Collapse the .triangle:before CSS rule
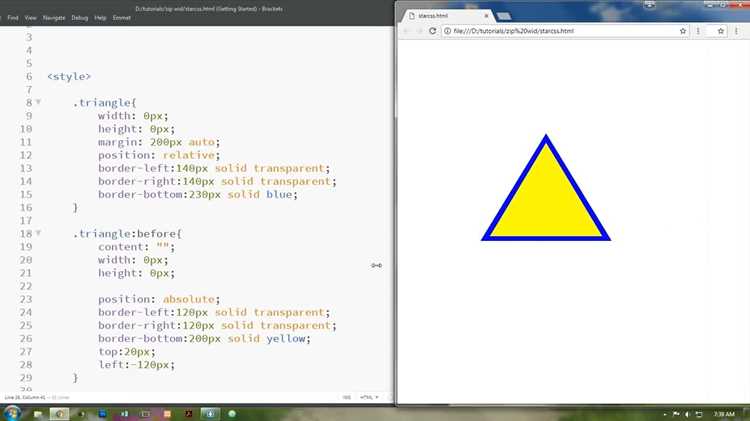Screen dimensions: 750x421 tap(38, 233)
